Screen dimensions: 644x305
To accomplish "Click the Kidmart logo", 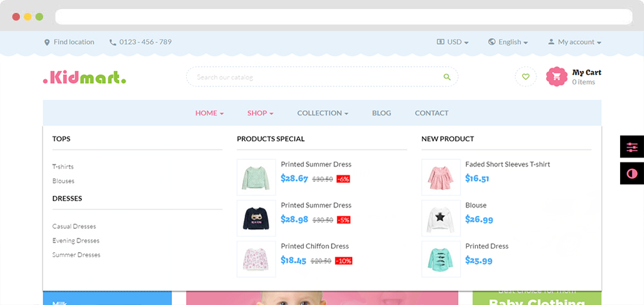I will point(84,77).
